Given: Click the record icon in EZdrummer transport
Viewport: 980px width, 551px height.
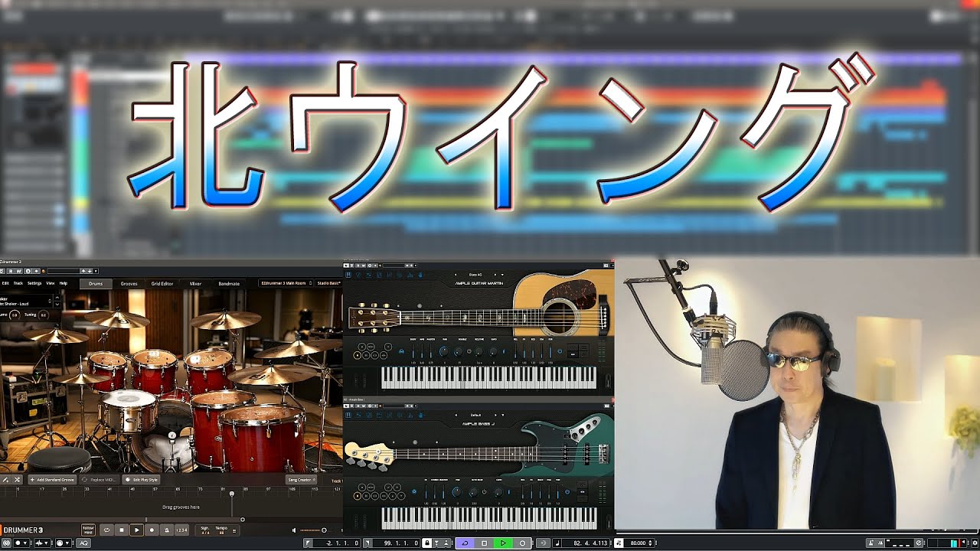Looking at the screenshot, I should [x=152, y=530].
